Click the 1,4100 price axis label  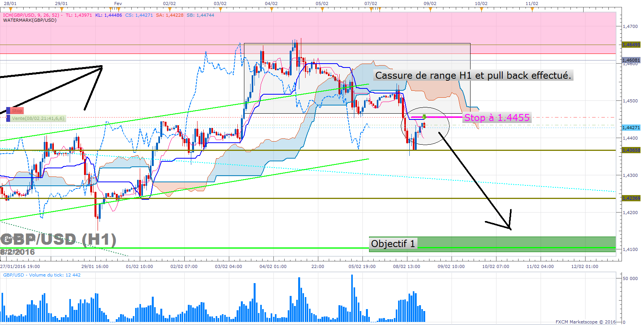click(x=630, y=249)
